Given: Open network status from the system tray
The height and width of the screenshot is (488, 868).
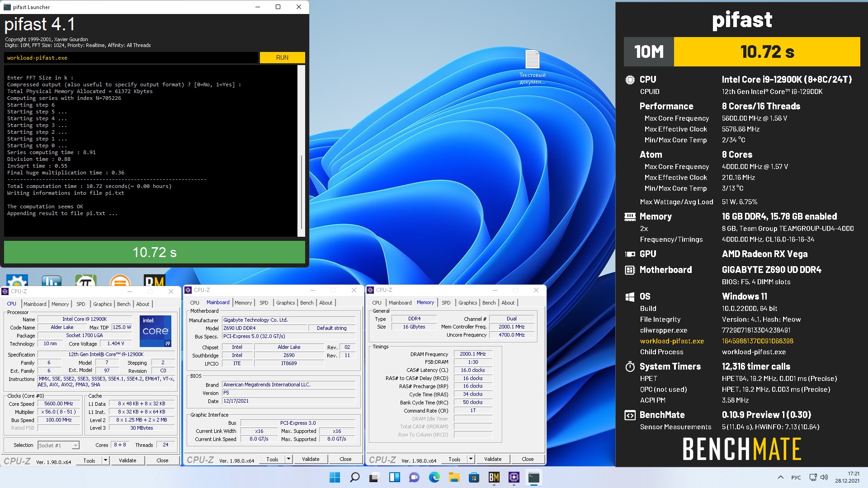Looking at the screenshot, I should pos(813,477).
